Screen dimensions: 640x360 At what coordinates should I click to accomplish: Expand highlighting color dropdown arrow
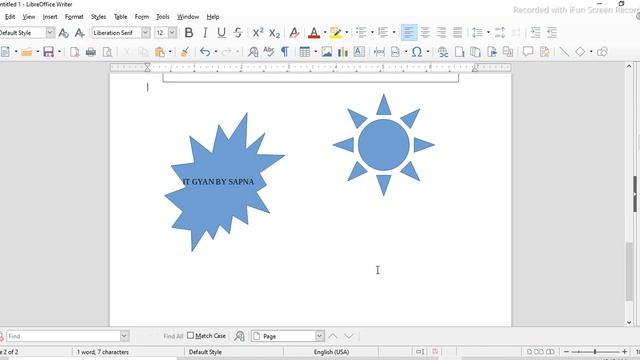point(347,33)
